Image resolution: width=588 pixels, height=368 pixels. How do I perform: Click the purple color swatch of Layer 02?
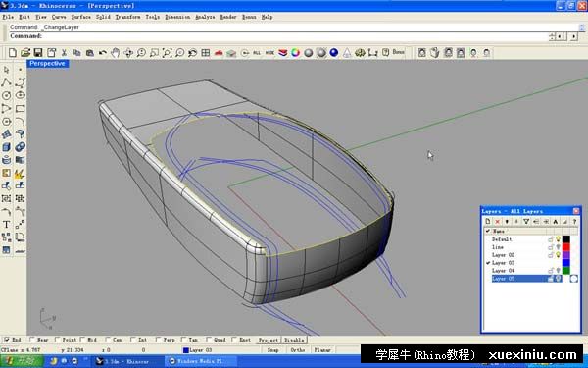pyautogui.click(x=565, y=255)
